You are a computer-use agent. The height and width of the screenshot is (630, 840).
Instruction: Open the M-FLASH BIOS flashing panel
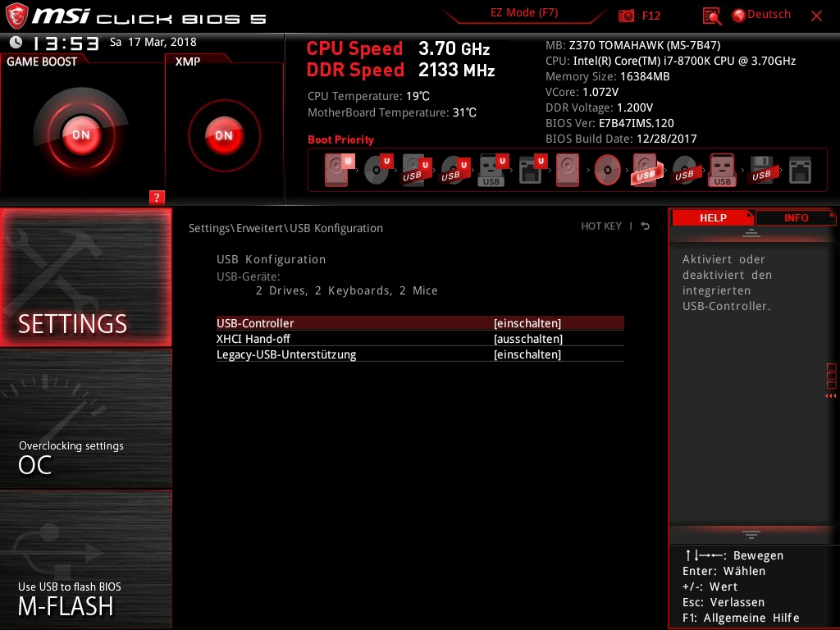(85, 559)
